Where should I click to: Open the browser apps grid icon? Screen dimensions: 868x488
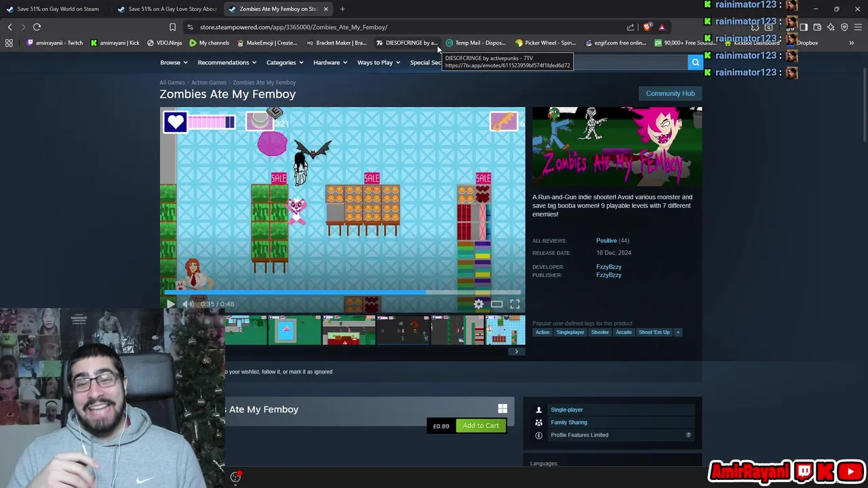tap(9, 43)
